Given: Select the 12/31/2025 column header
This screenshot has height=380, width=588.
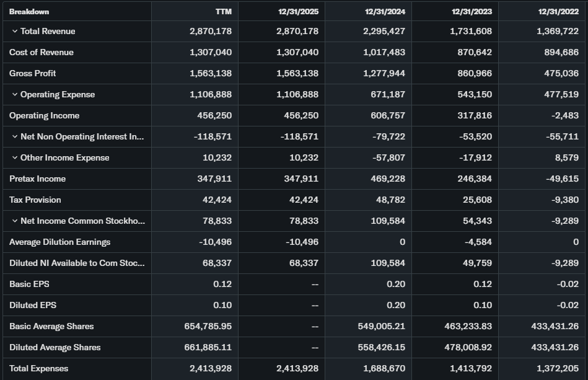Looking at the screenshot, I should pyautogui.click(x=298, y=11).
